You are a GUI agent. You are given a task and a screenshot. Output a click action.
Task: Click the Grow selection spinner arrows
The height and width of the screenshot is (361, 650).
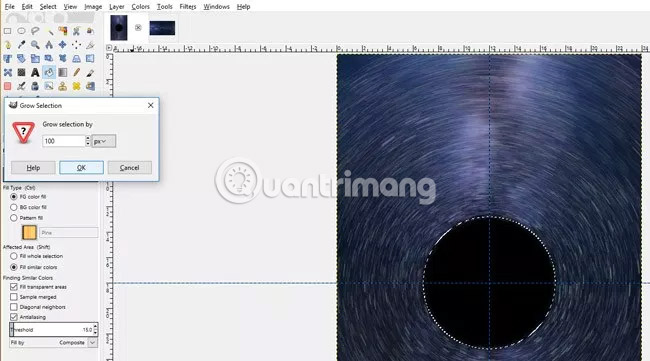click(x=87, y=141)
